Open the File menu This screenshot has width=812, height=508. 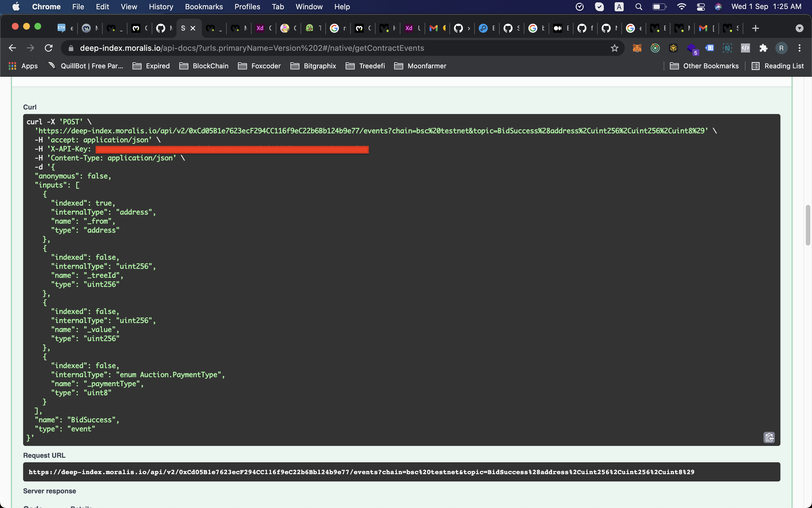coord(78,7)
